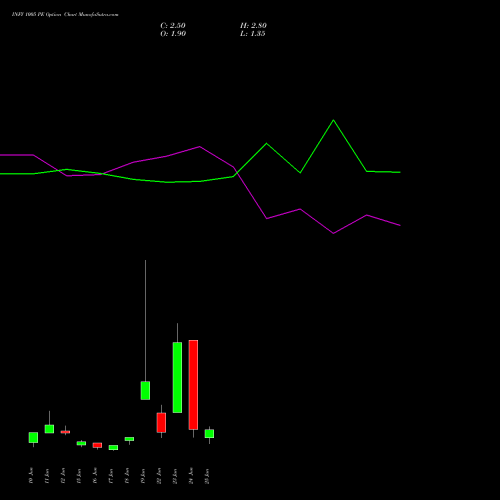
Task: Select the green candle with the longest upper wick
Action: pos(145,390)
